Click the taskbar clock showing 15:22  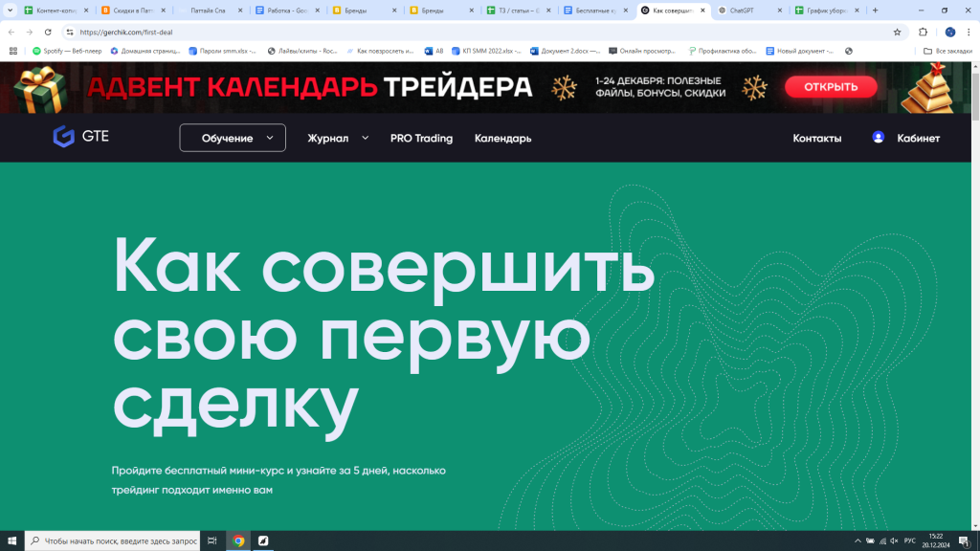[936, 541]
